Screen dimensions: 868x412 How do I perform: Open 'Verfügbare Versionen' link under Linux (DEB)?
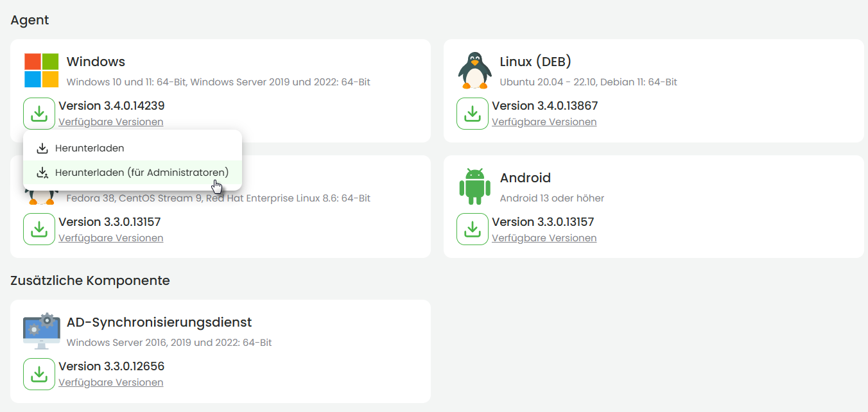[544, 122]
